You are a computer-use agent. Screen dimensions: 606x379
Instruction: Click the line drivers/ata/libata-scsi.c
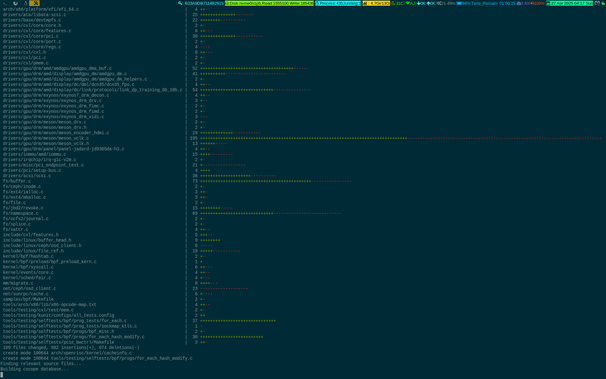point(34,15)
